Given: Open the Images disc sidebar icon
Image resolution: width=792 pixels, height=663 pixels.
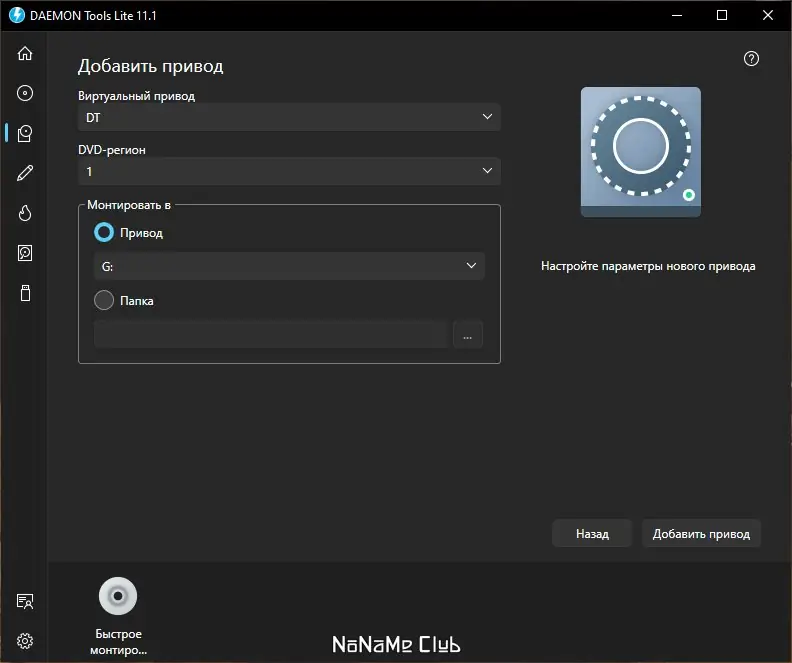Looking at the screenshot, I should coord(25,93).
